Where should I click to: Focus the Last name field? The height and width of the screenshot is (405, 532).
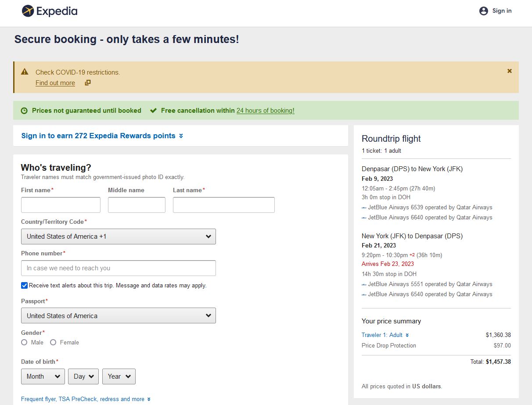point(224,205)
